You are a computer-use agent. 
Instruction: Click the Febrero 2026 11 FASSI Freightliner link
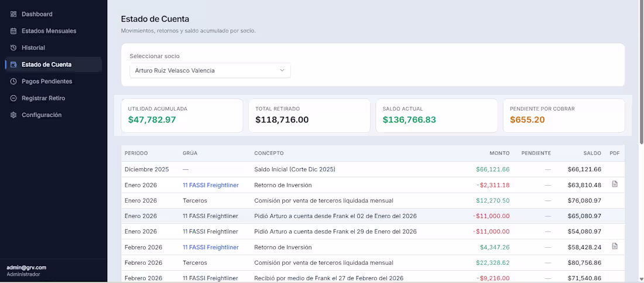tap(211, 247)
